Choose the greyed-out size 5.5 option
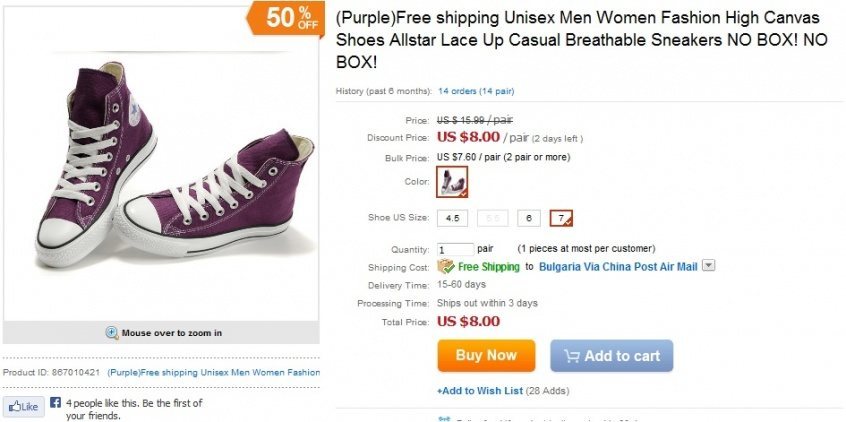 pos(491,219)
